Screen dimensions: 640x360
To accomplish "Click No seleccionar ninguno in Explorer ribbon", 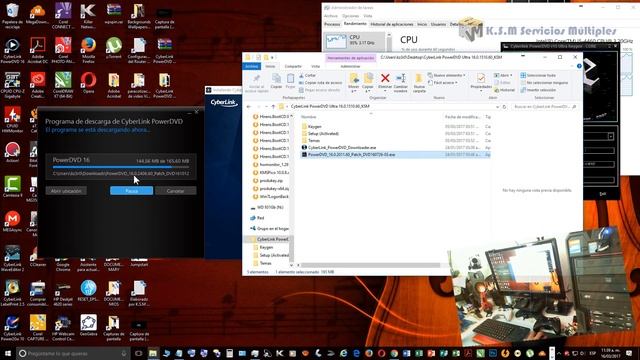I will (544, 82).
